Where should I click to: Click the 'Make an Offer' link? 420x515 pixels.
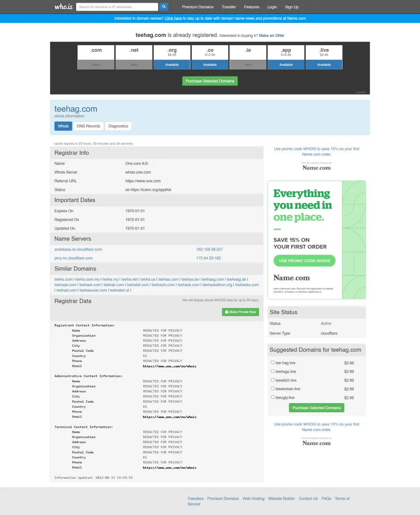click(272, 35)
